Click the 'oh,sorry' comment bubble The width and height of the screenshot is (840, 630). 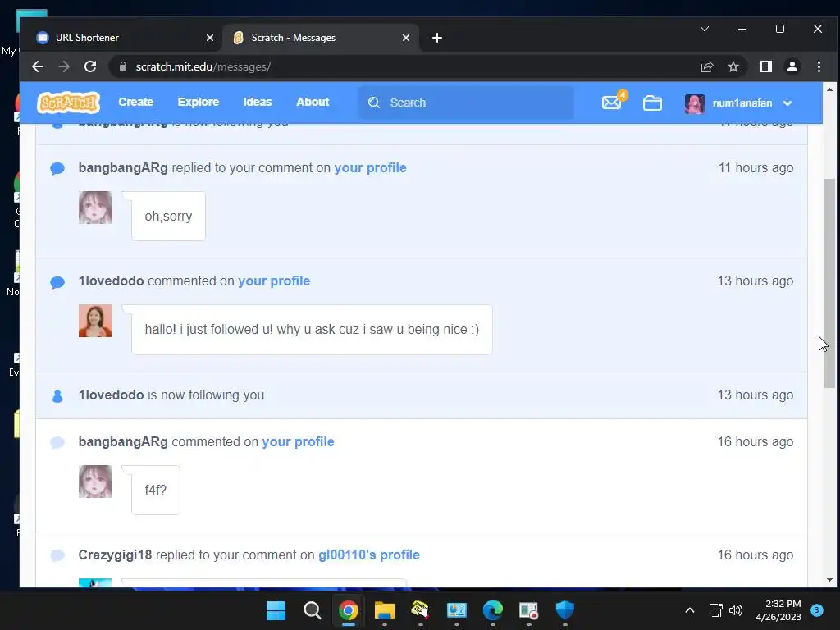[168, 216]
